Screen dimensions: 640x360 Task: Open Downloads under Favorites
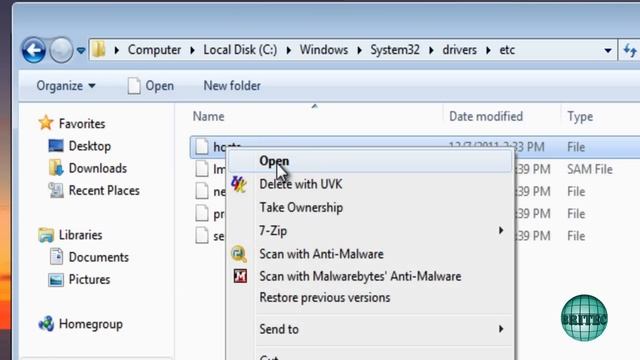click(x=98, y=168)
